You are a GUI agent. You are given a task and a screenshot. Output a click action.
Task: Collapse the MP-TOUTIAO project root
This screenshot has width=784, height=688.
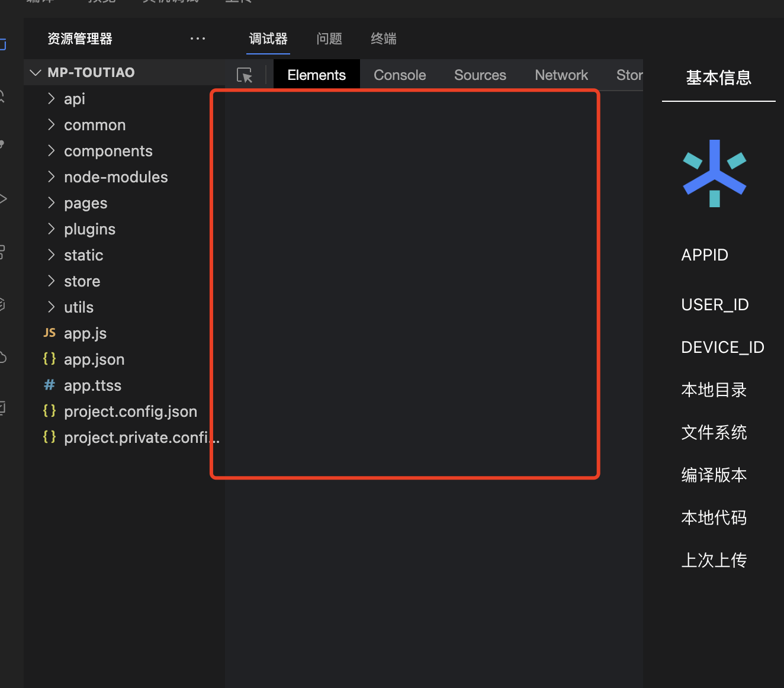pos(36,72)
